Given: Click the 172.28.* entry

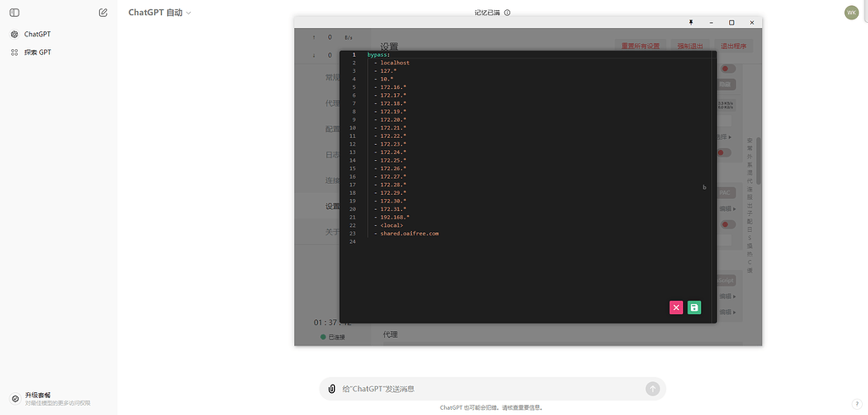Looking at the screenshot, I should point(393,185).
